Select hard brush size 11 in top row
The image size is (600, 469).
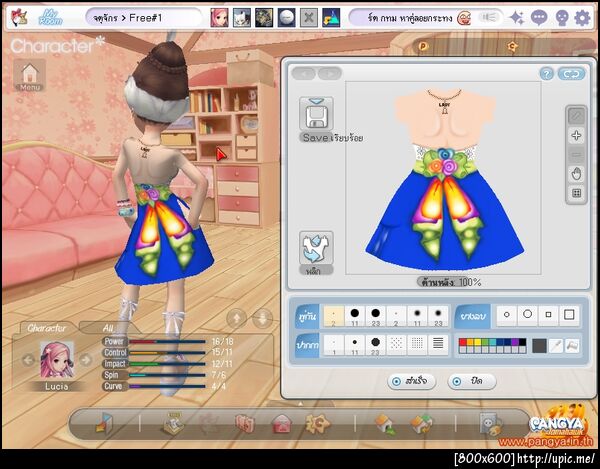point(355,316)
